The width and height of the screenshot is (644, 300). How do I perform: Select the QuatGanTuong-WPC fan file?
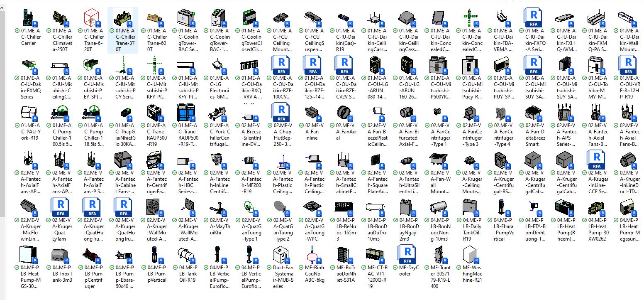tap(312, 208)
